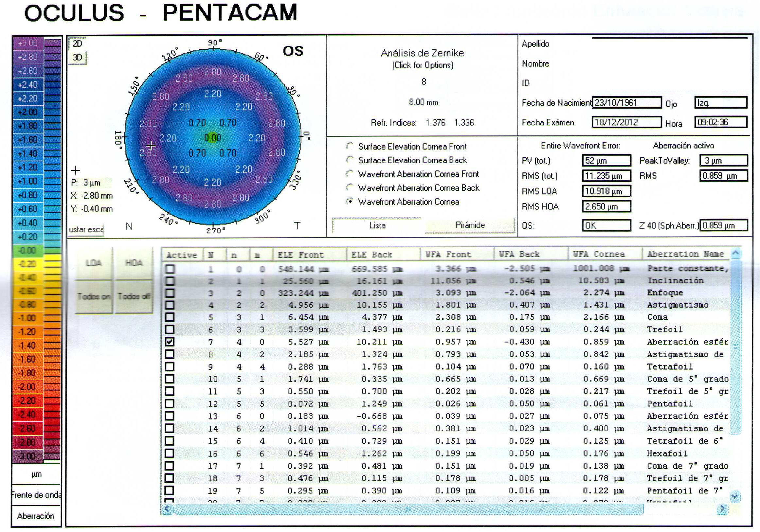This screenshot has width=760, height=532.
Task: Click the RMS (tot.) value field
Action: (606, 176)
